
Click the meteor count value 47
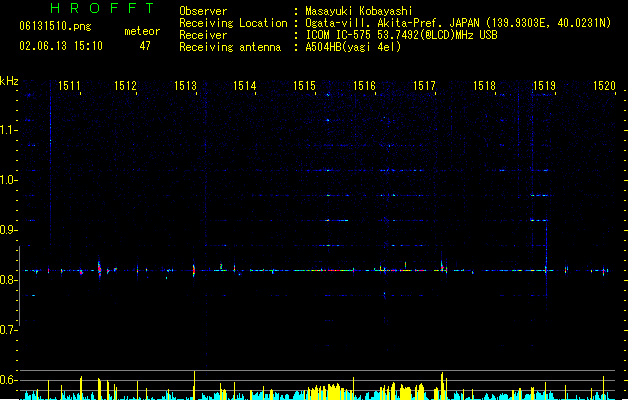click(145, 46)
